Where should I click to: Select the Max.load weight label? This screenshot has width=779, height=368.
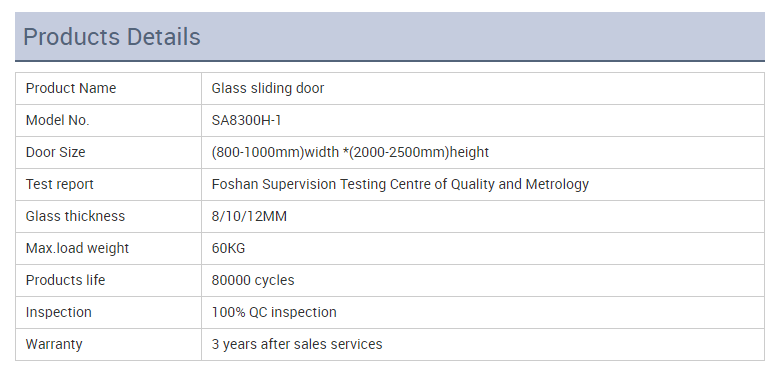[77, 248]
